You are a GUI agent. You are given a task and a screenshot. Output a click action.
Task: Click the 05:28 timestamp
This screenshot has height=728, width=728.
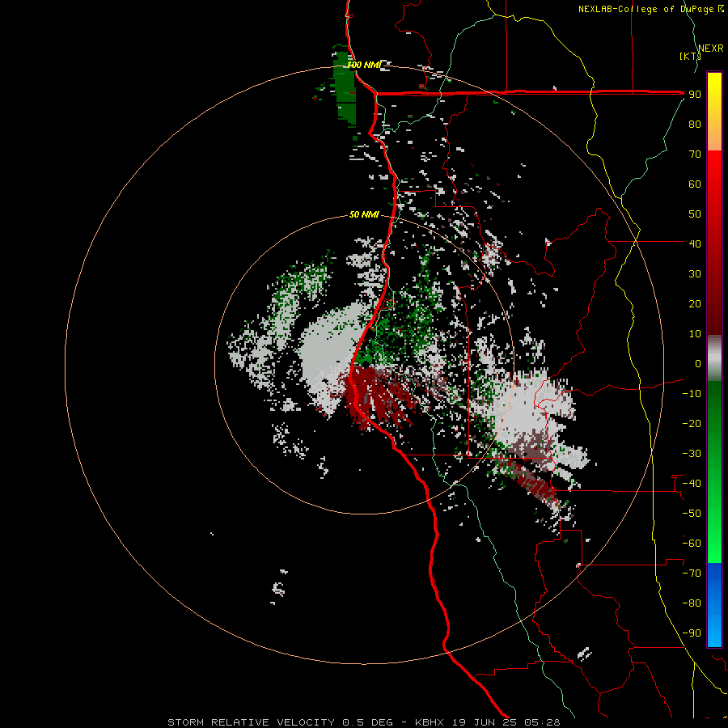pyautogui.click(x=542, y=722)
